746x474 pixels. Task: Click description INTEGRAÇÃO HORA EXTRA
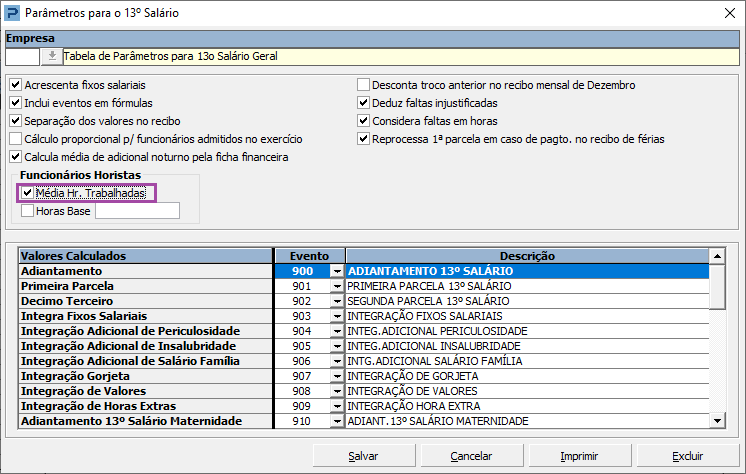pyautogui.click(x=527, y=406)
